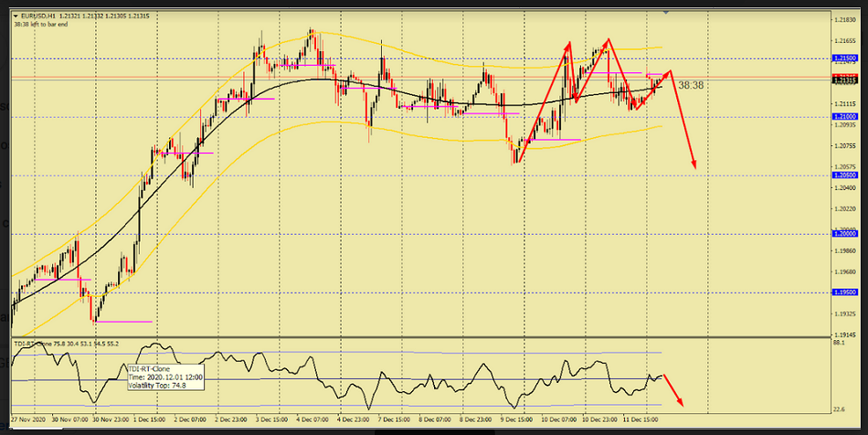This screenshot has width=868, height=435.
Task: Select the 1.20000 price level tag
Action: [x=844, y=234]
